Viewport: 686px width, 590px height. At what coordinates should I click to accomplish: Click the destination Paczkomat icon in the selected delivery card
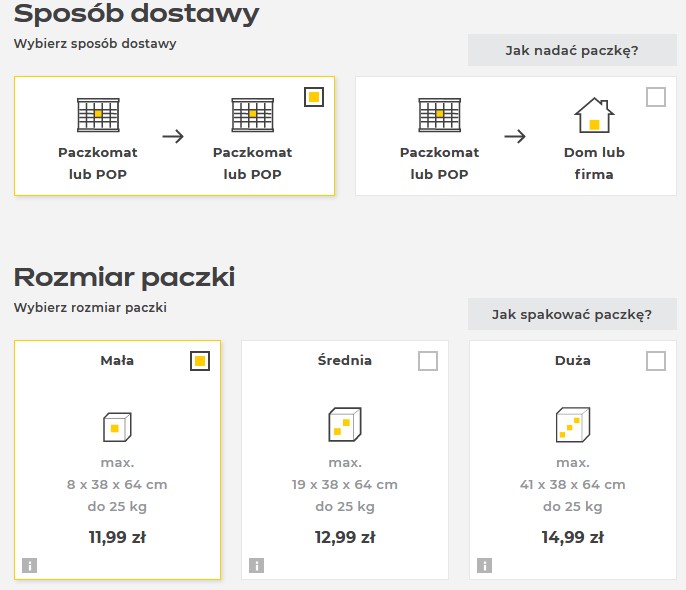click(252, 115)
